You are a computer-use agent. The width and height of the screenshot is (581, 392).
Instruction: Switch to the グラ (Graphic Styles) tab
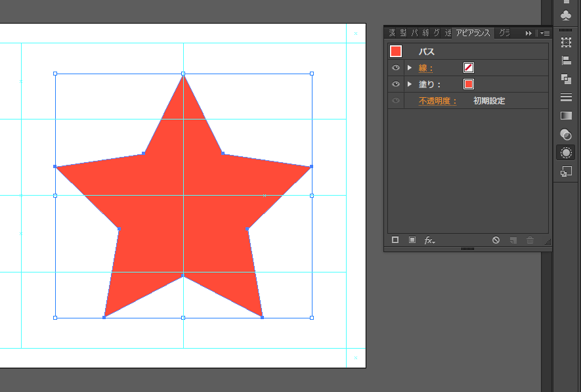click(504, 33)
